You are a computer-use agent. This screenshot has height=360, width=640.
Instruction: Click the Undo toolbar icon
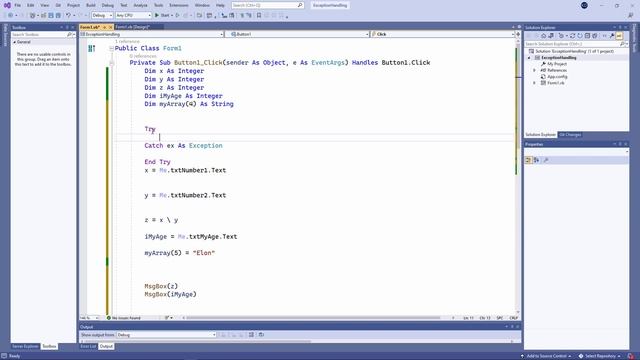click(x=69, y=15)
